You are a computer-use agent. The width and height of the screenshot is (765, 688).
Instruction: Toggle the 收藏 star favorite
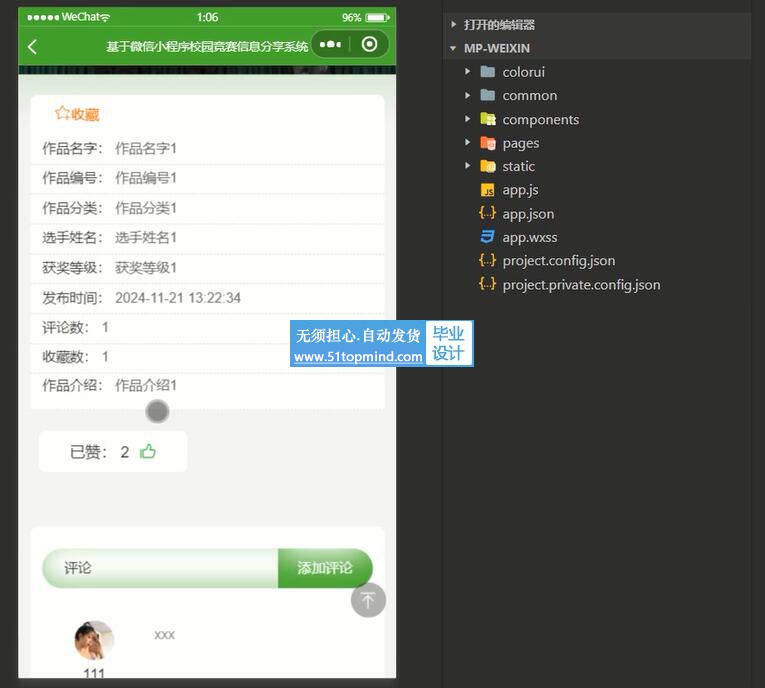click(x=63, y=114)
